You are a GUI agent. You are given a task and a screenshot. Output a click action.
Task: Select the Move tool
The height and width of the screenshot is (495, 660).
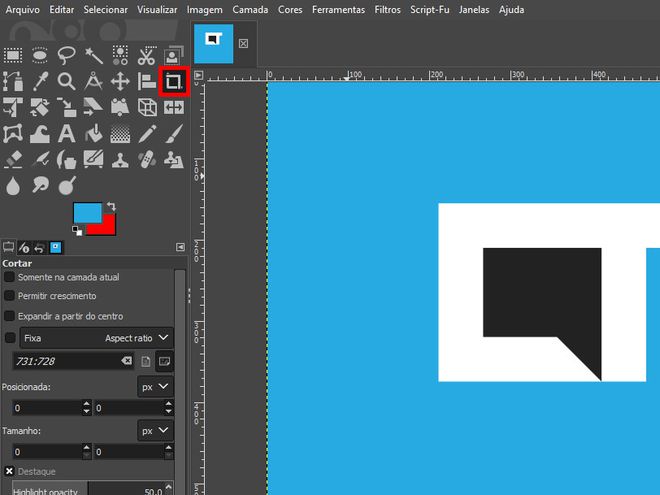[120, 81]
